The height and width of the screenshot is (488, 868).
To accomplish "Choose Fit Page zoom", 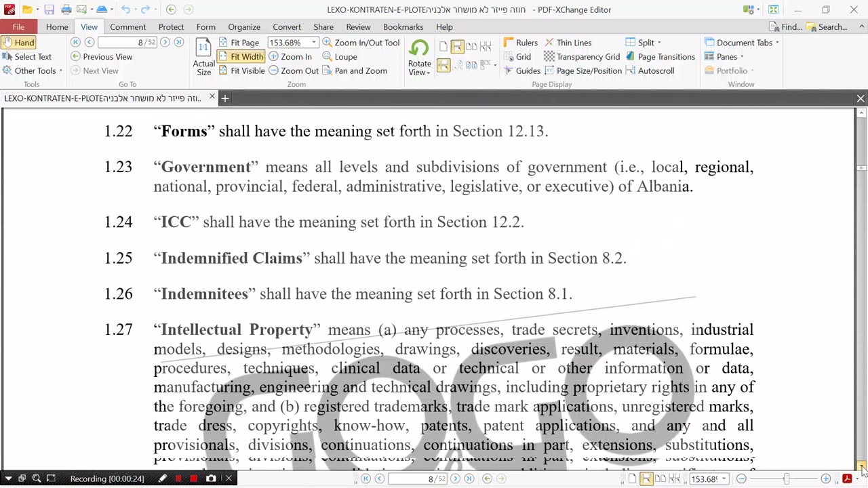I will tap(239, 43).
